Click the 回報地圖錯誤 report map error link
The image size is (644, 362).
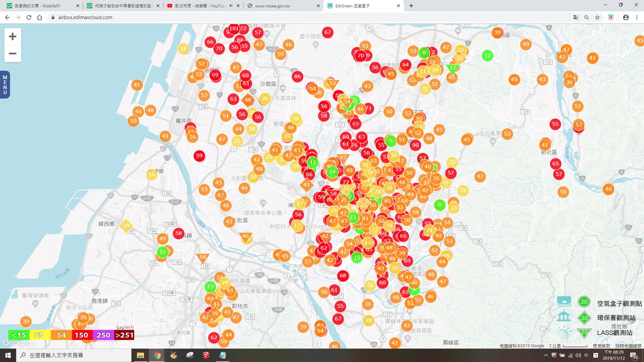(x=628, y=346)
